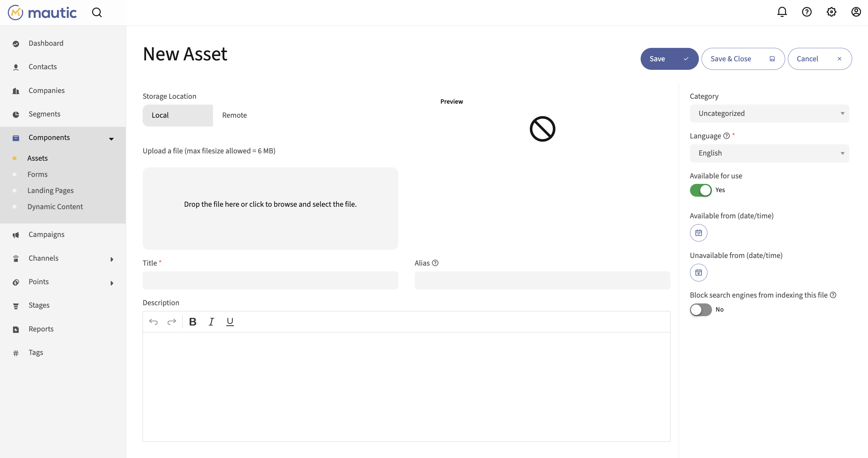The width and height of the screenshot is (868, 458).
Task: Select Remote storage location
Action: tap(234, 115)
